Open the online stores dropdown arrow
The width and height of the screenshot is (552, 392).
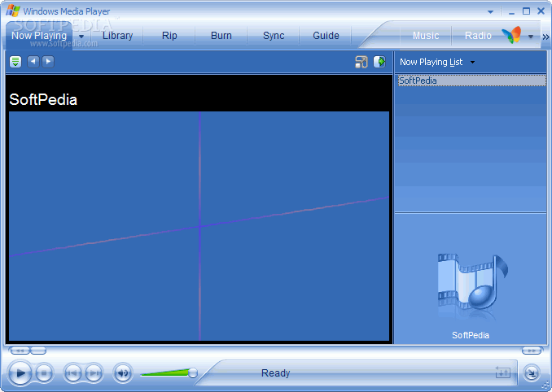point(531,37)
